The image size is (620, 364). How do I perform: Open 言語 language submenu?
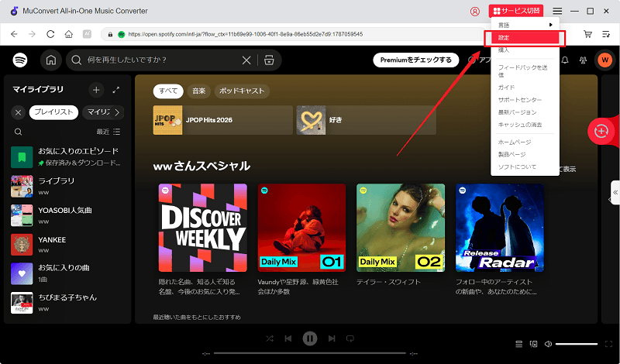(x=525, y=25)
